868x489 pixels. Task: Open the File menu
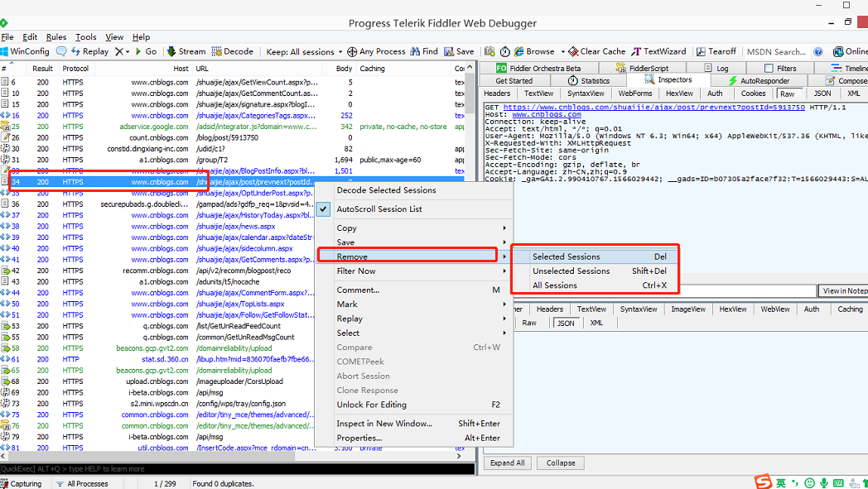(7, 37)
